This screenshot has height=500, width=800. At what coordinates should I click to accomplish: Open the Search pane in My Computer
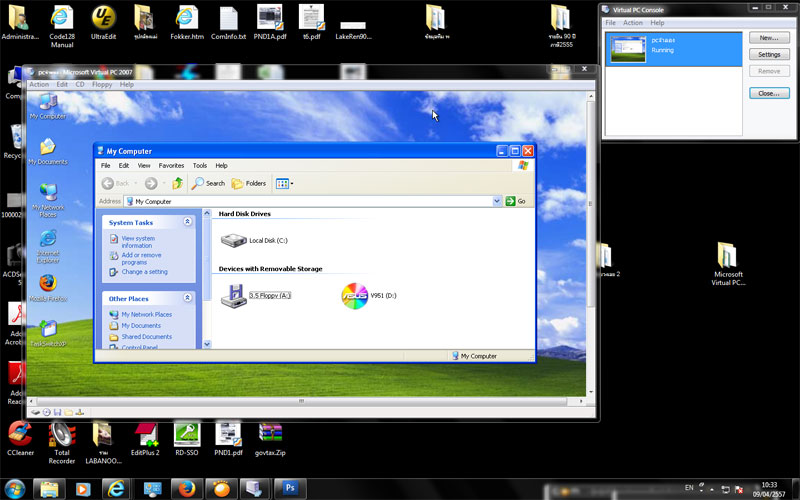coord(208,183)
